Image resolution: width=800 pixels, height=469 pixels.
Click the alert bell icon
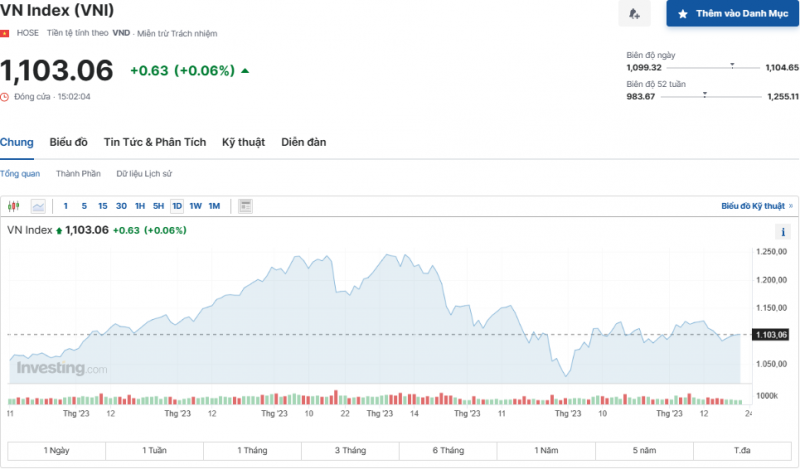(633, 14)
